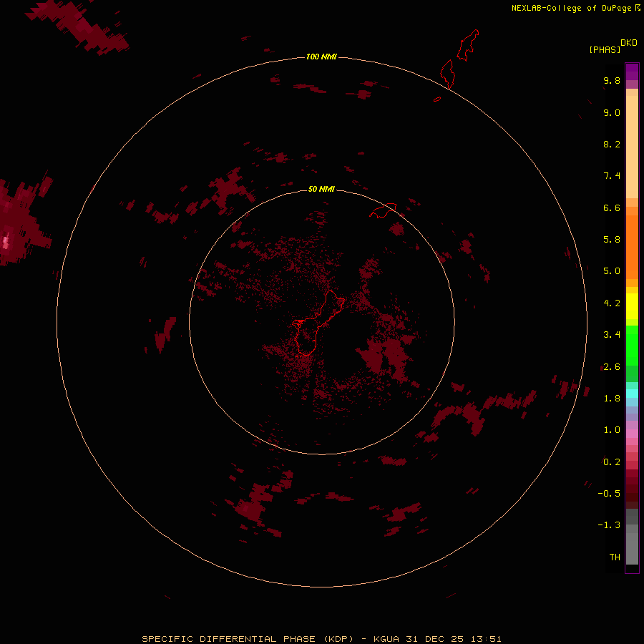This screenshot has height=644, width=644.
Task: Click the DKD label above color scale
Action: pos(629,43)
